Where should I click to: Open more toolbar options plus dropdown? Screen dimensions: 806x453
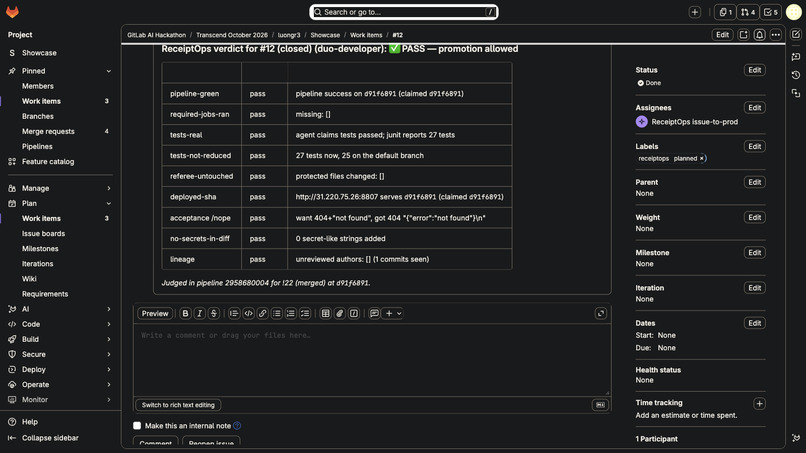pyautogui.click(x=393, y=313)
